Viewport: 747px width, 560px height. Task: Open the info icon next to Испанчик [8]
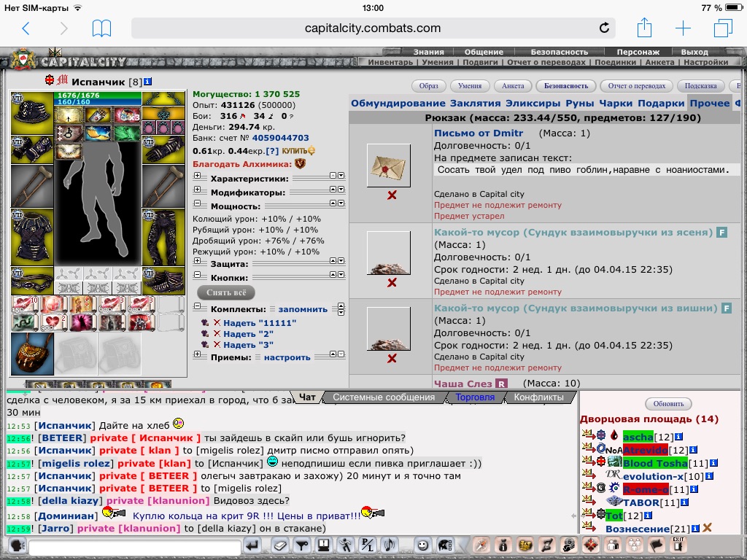(147, 82)
